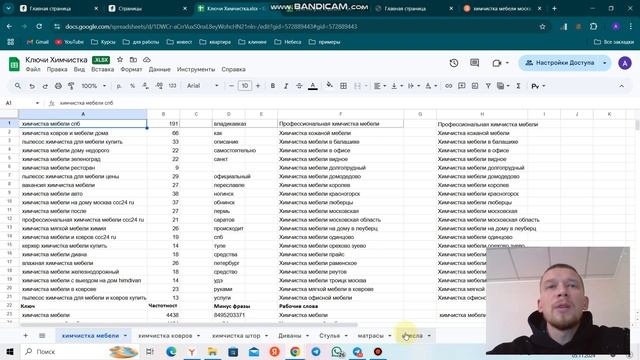This screenshot has height=360, width=640.
Task: Collapse the toolbar with chevron
Action: click(x=621, y=86)
